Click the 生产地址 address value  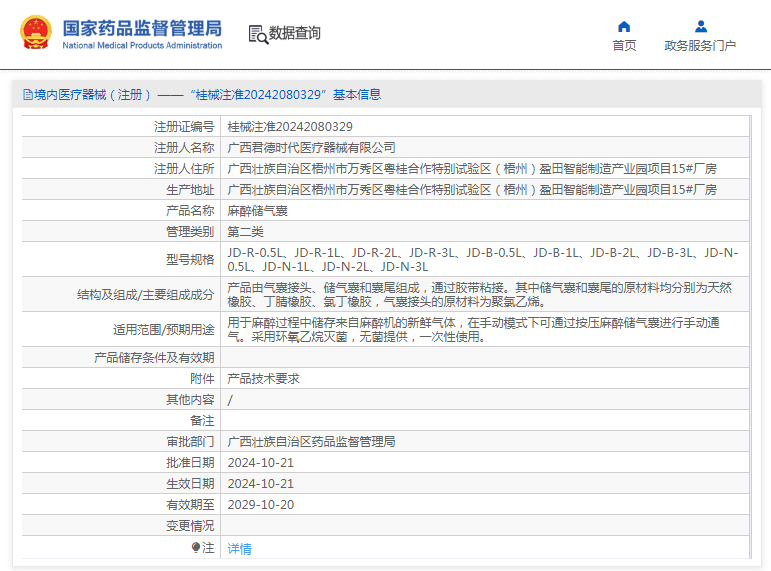pyautogui.click(x=472, y=190)
